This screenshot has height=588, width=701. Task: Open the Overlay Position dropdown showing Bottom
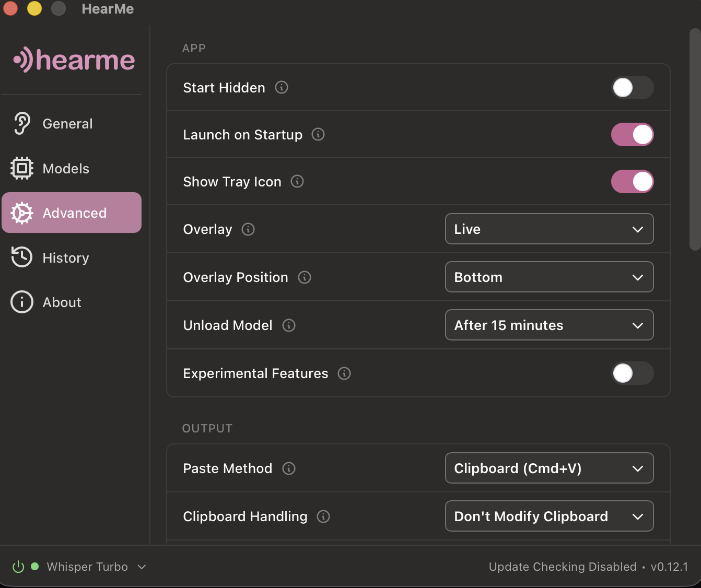click(550, 277)
